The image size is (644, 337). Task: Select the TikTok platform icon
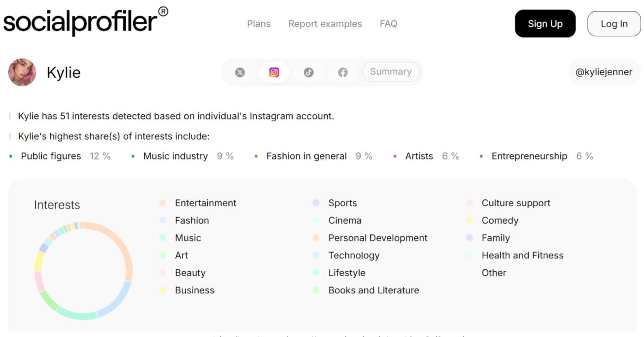(308, 72)
